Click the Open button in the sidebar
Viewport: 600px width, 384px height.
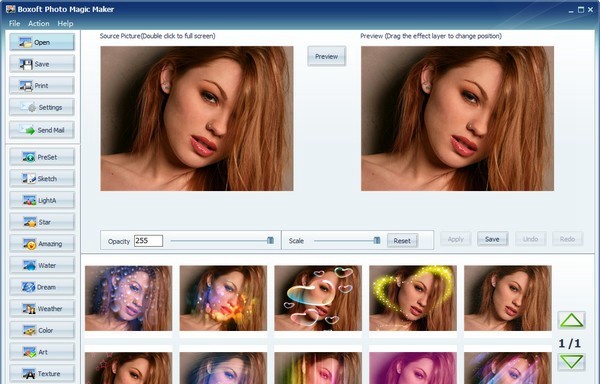coord(42,42)
